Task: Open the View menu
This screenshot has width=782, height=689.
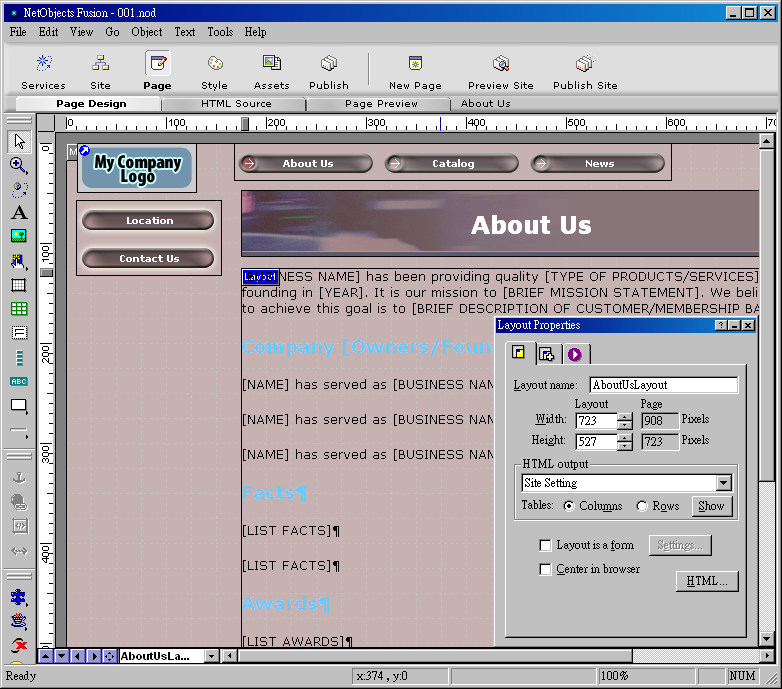Action: point(81,32)
